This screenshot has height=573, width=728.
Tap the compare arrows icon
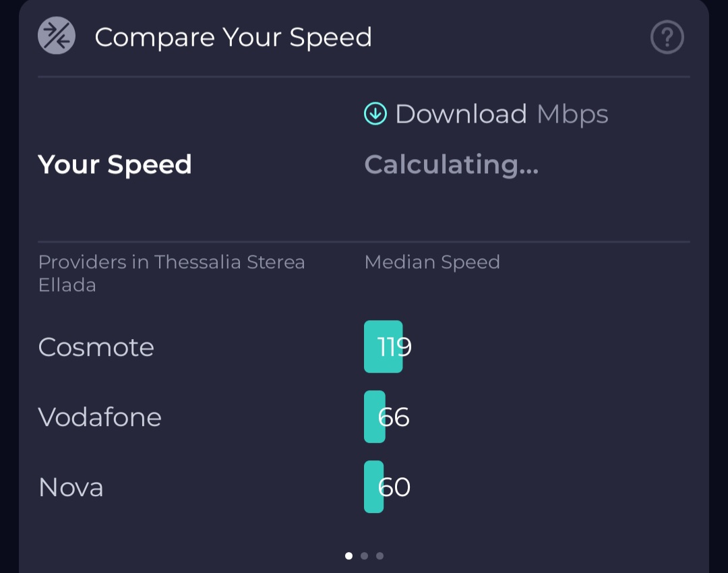point(57,36)
